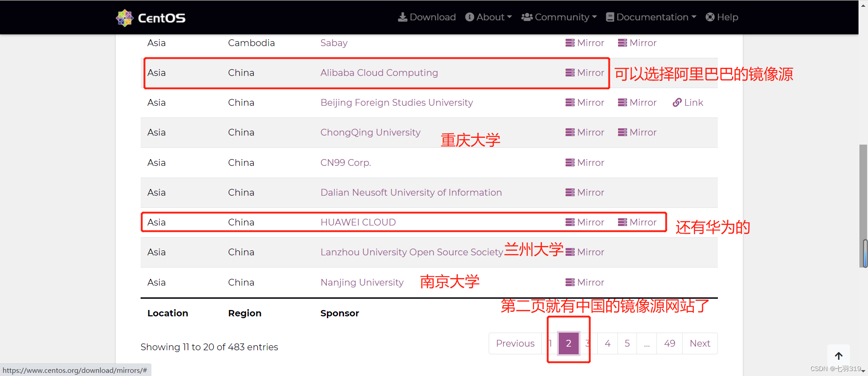Image resolution: width=868 pixels, height=376 pixels.
Task: Click the Mirror link for Nanjing University
Action: tap(585, 282)
